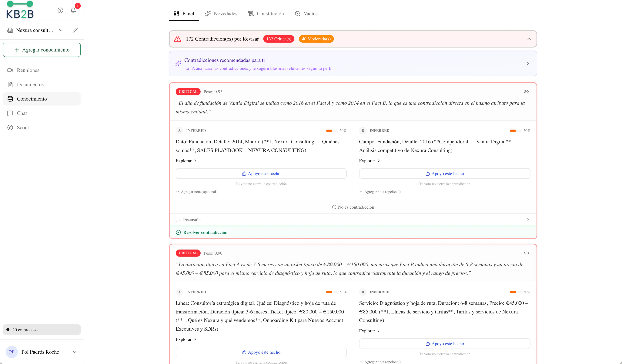Go to Chat in the sidebar

[42, 113]
